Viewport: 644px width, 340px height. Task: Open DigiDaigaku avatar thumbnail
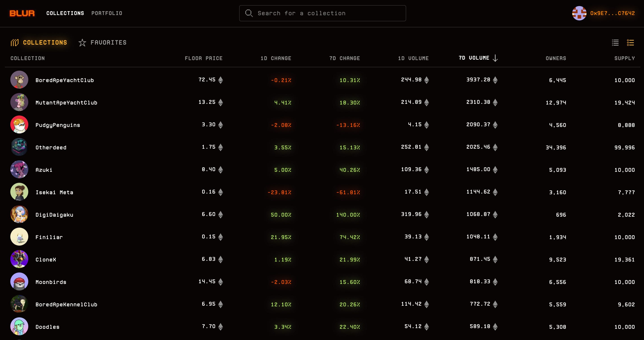click(19, 214)
